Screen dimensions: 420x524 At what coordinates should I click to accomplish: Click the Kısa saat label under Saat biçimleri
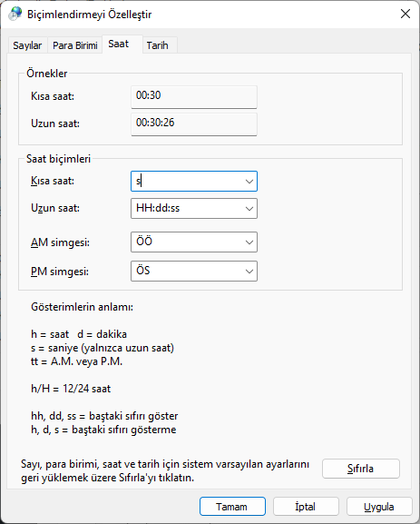tap(53, 181)
